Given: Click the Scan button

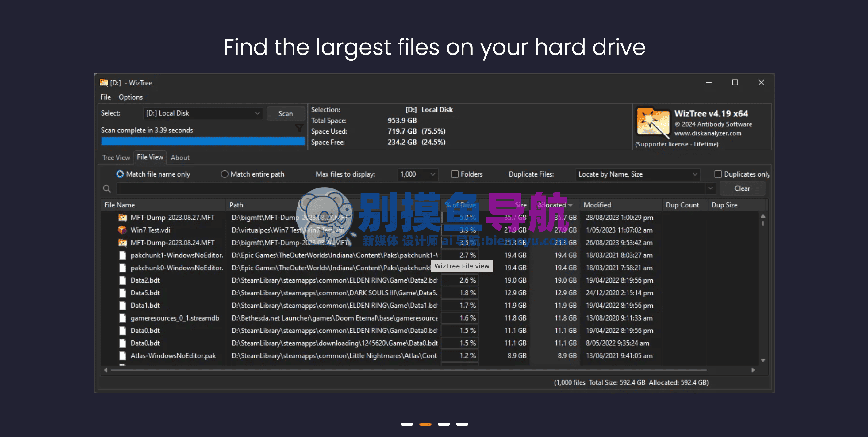Looking at the screenshot, I should (x=286, y=113).
